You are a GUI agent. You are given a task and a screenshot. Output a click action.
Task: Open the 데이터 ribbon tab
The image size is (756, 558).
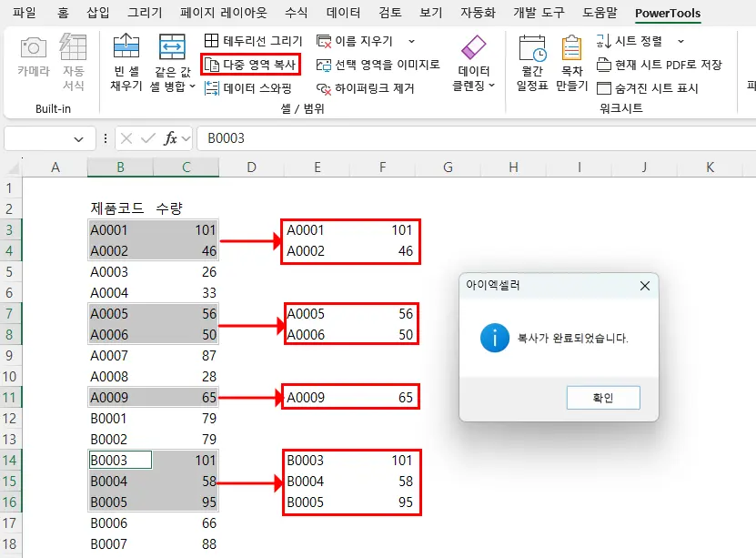coord(342,13)
